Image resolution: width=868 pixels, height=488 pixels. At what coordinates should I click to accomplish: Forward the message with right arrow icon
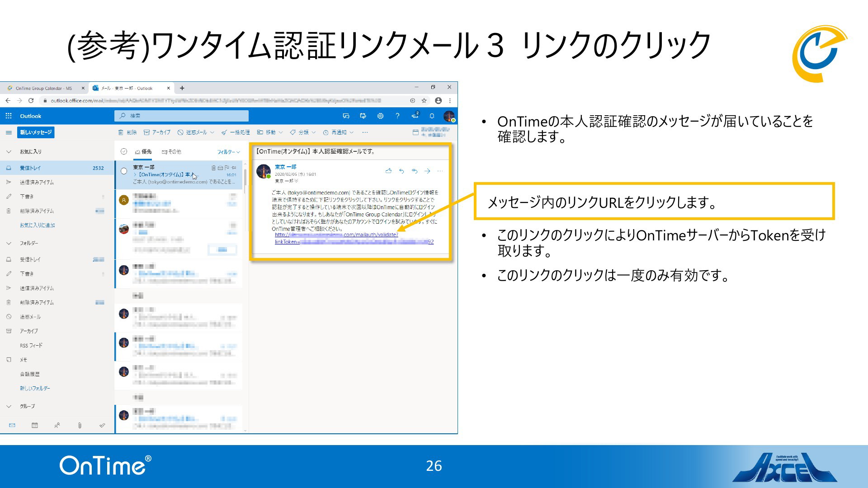[427, 171]
